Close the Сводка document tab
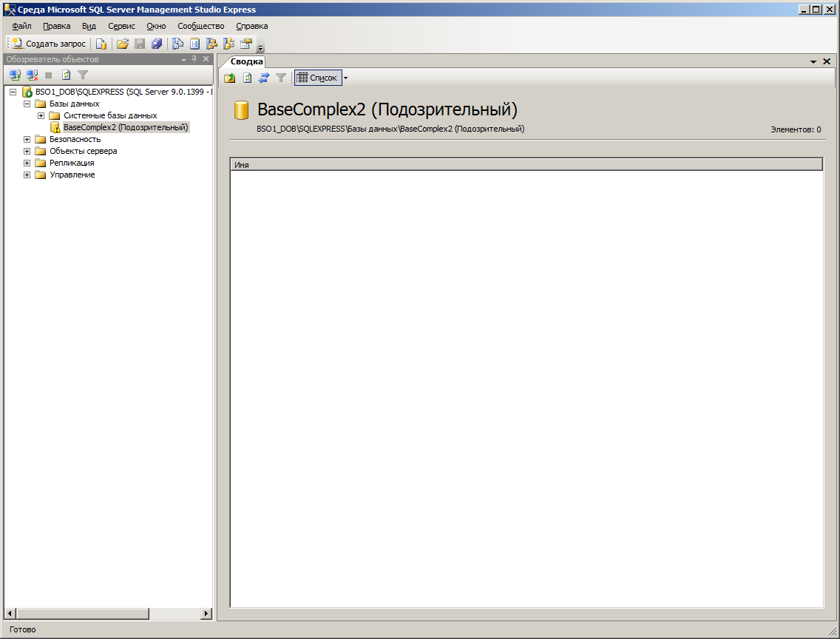840x639 pixels. 827,61
